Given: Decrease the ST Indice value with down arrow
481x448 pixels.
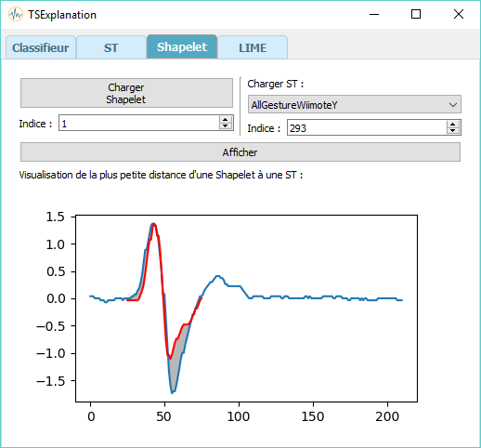Looking at the screenshot, I should pyautogui.click(x=453, y=130).
